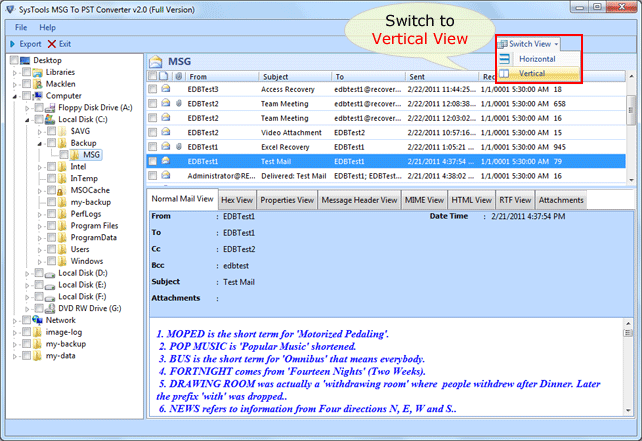Click the MSOCache locked folder icon

pos(62,190)
